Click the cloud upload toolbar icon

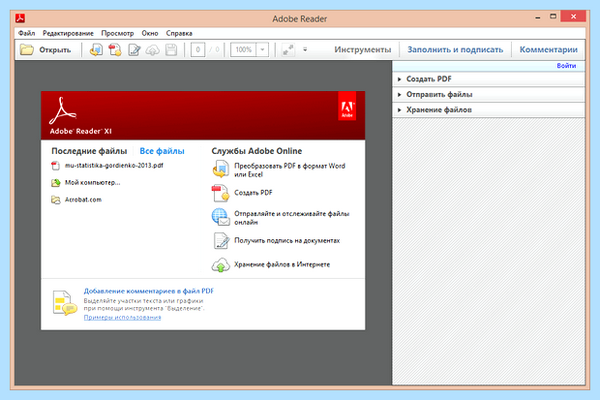click(152, 50)
